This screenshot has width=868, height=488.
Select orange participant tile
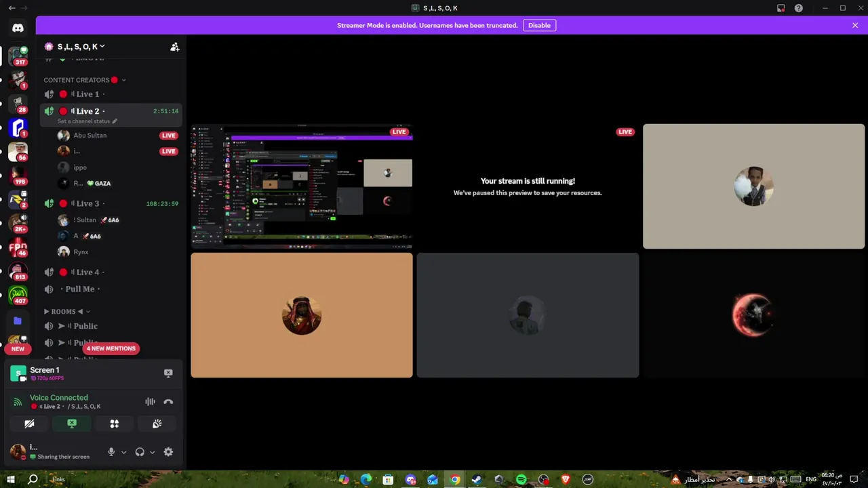tap(302, 315)
